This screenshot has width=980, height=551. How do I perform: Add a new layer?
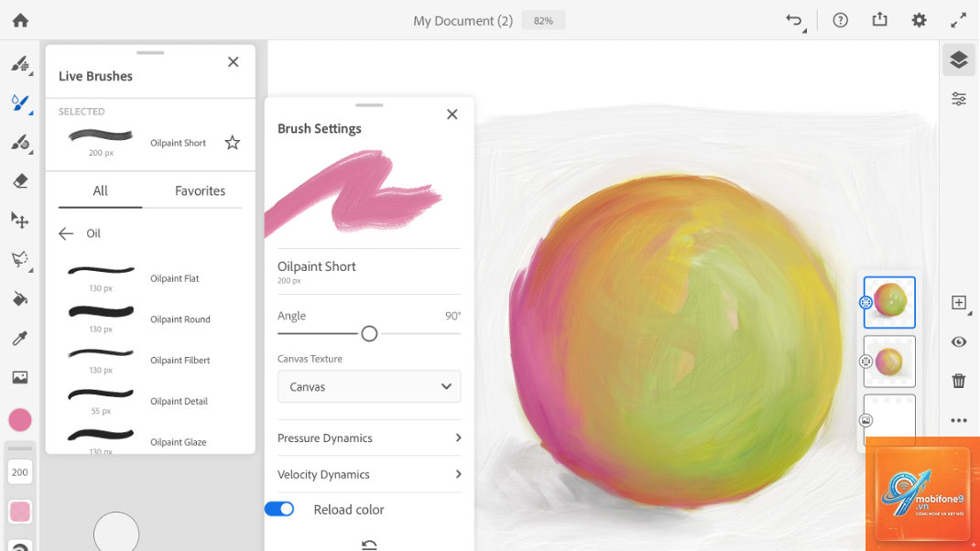point(959,303)
